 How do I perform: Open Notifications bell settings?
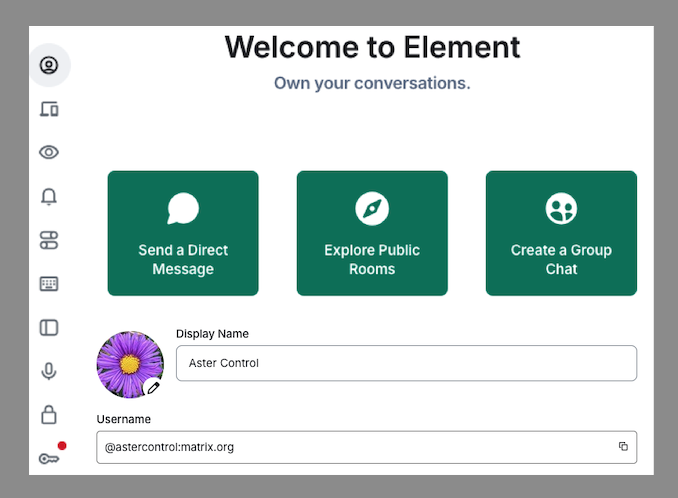tap(49, 196)
